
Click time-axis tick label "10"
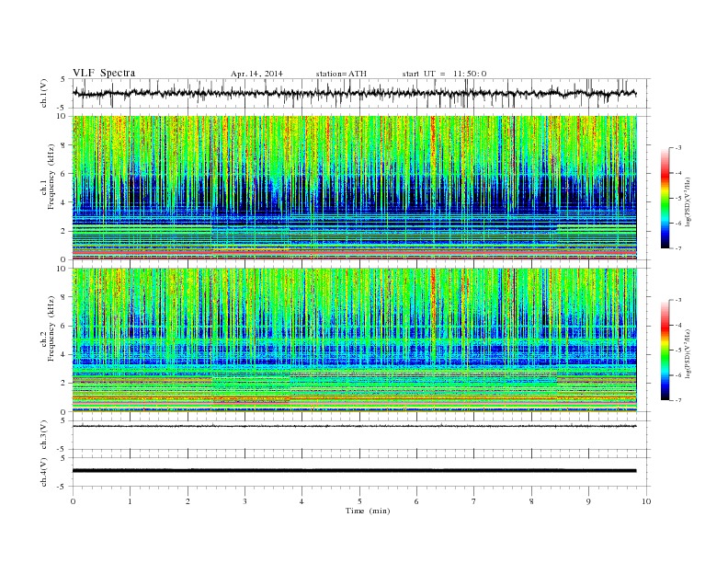[646, 501]
